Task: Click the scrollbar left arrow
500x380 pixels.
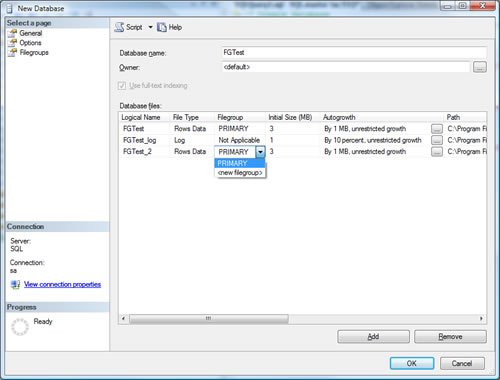Action: coord(123,319)
